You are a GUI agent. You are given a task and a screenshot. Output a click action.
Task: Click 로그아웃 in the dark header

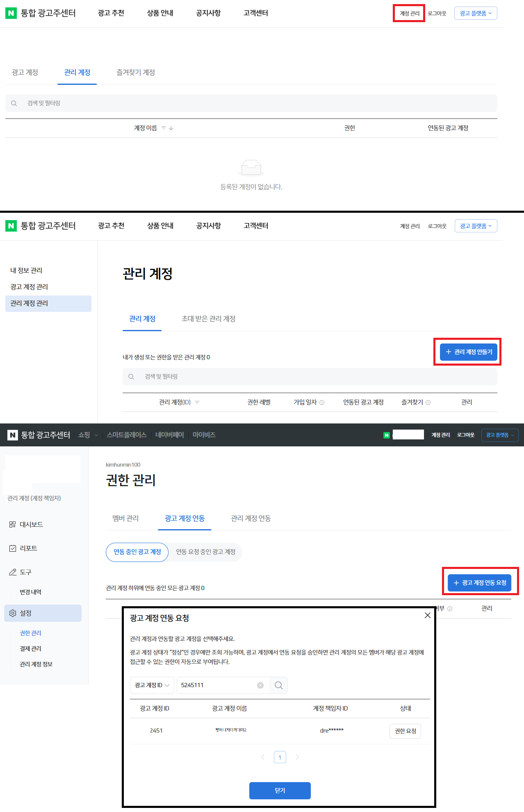tap(466, 435)
